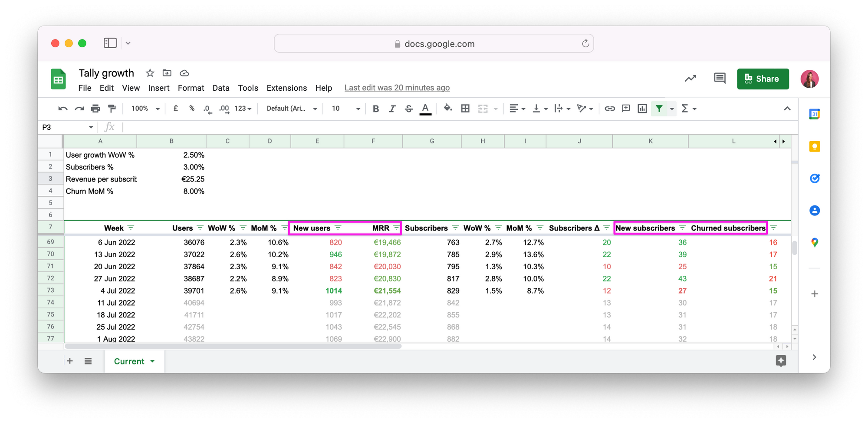Click the green Share button

763,79
